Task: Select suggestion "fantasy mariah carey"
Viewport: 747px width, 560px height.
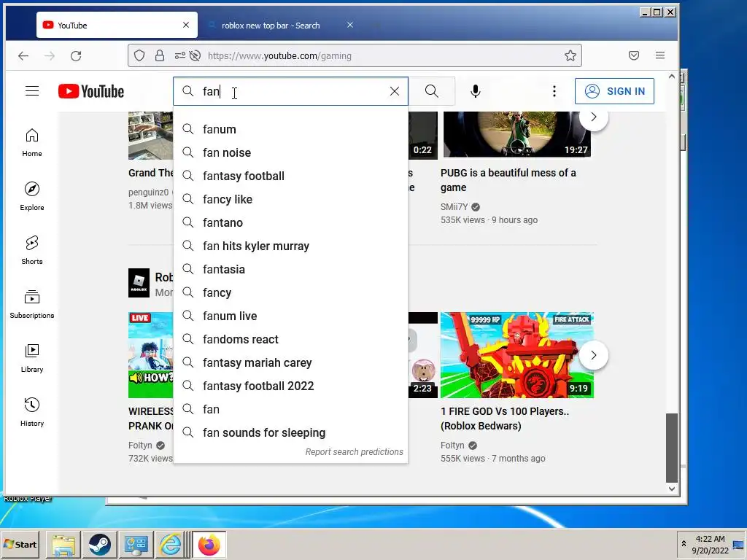Action: point(290,363)
